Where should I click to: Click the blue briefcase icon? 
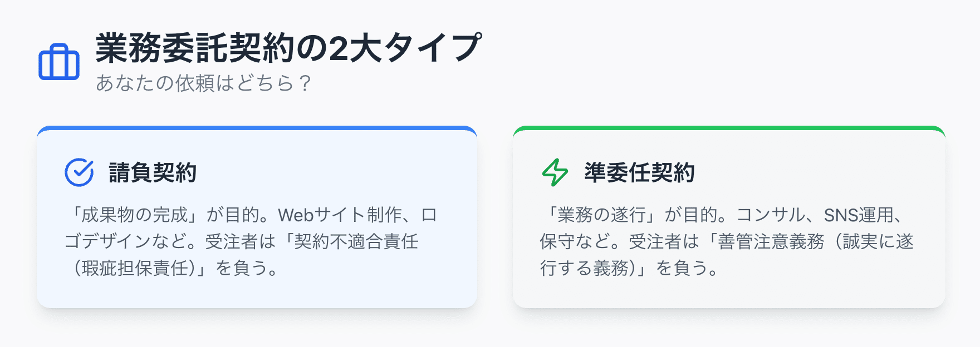[59, 62]
